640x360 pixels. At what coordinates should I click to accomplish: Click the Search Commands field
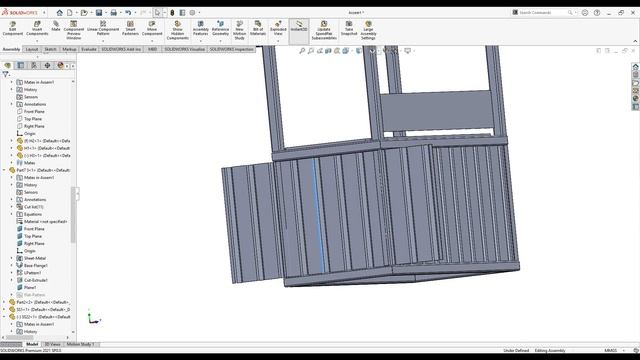[543, 13]
